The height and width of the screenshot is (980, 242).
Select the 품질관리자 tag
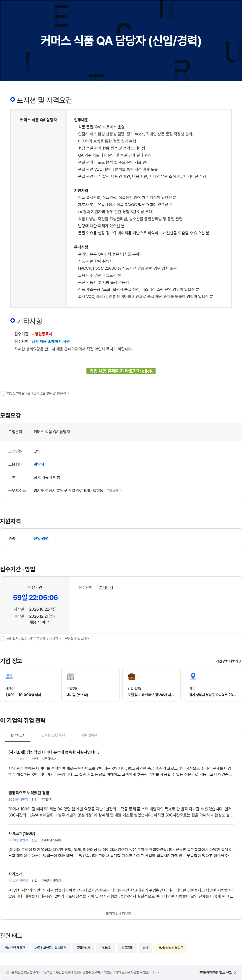tap(83, 948)
